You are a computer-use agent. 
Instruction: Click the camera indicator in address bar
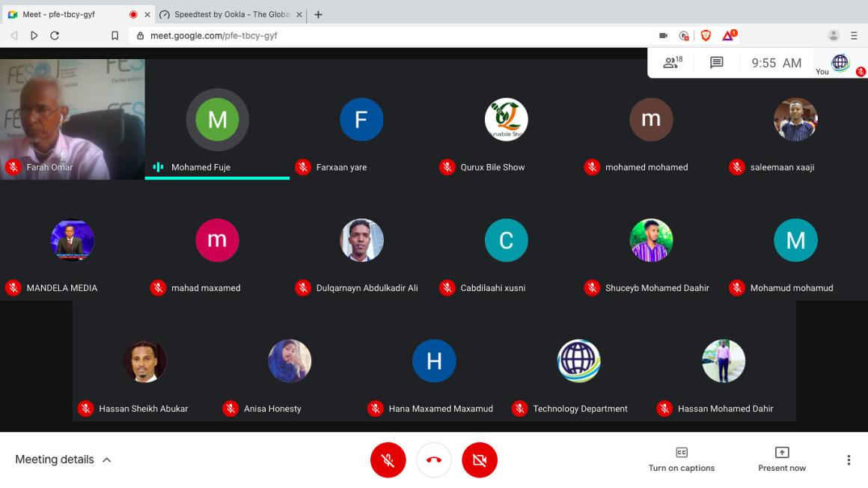click(663, 35)
